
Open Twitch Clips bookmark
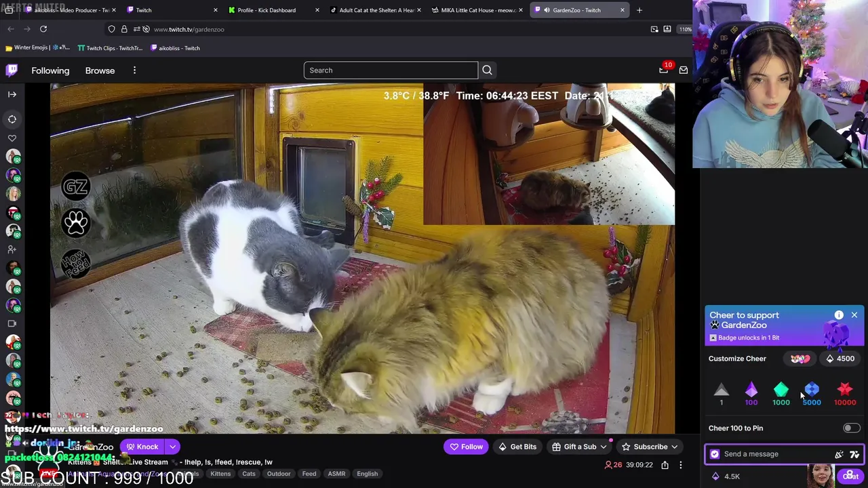(109, 48)
